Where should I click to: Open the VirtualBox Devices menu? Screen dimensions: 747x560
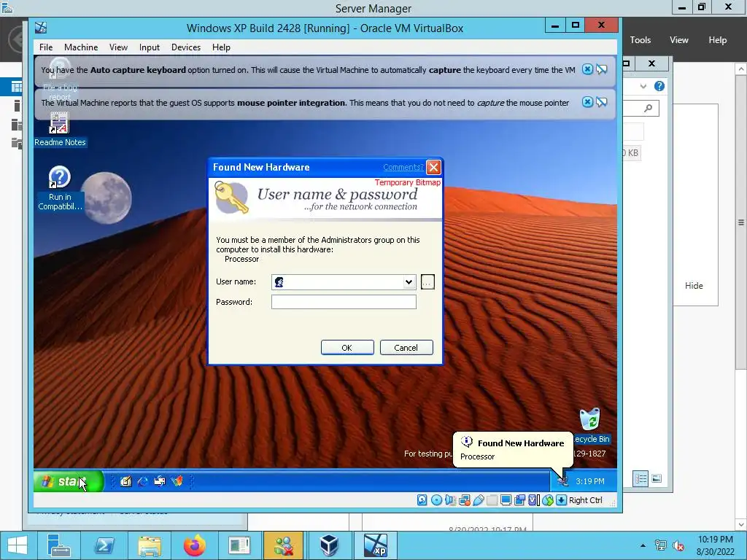click(x=186, y=47)
